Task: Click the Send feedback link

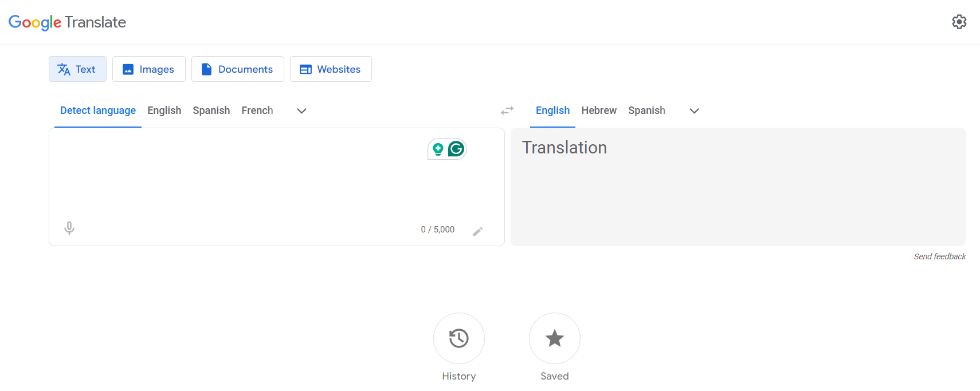Action: pyautogui.click(x=939, y=256)
